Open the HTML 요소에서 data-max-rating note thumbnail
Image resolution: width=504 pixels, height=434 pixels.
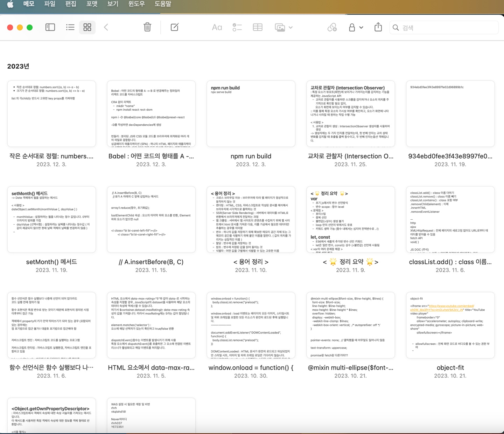151,325
